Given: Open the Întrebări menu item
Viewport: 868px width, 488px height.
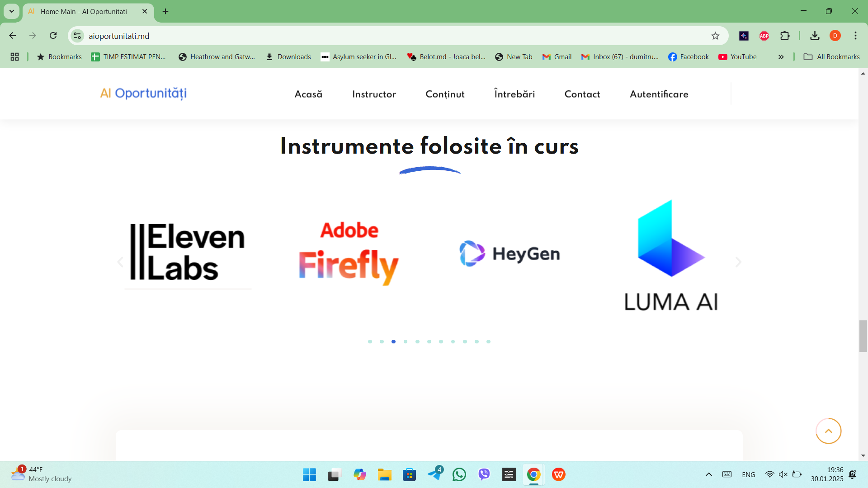Looking at the screenshot, I should 514,94.
